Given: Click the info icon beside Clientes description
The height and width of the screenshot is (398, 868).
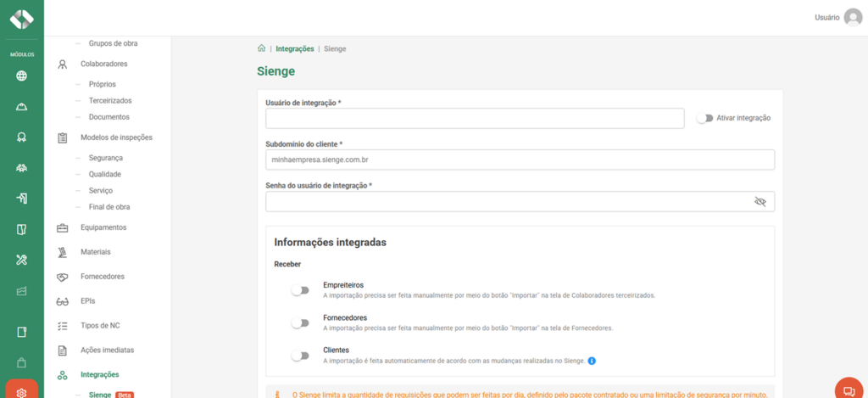Looking at the screenshot, I should [x=592, y=361].
